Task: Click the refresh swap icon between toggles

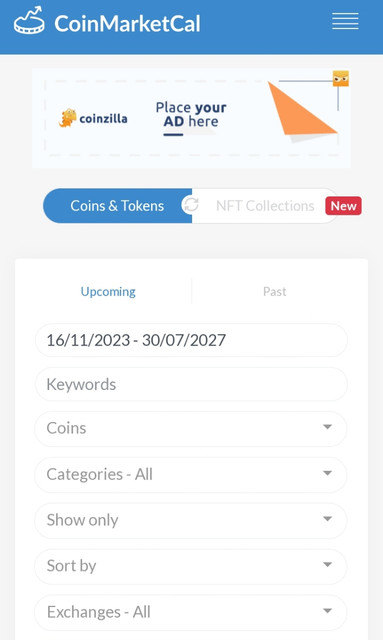Action: [190, 205]
